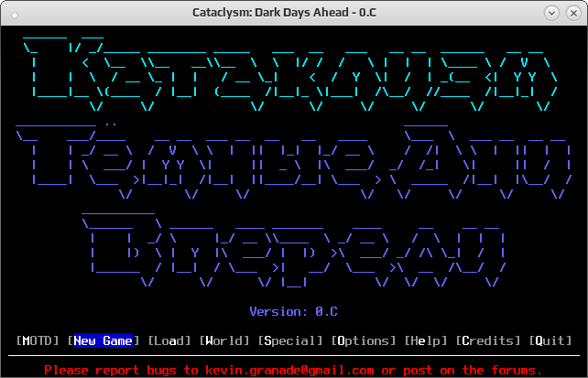Open the MOTD menu entry
The image size is (588, 378).
coord(38,340)
